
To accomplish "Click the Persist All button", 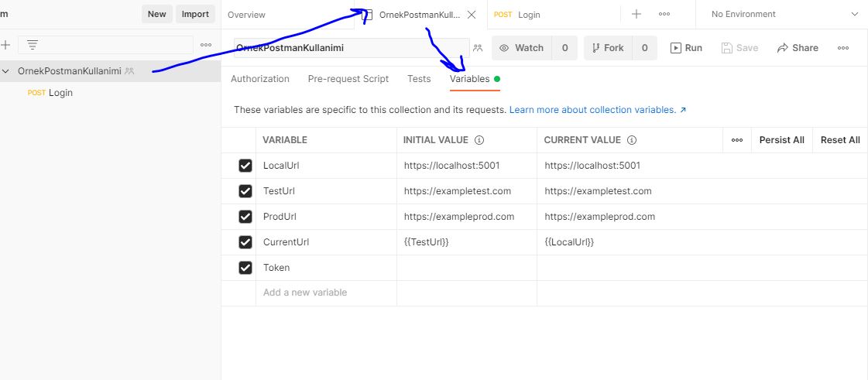I will tap(781, 140).
